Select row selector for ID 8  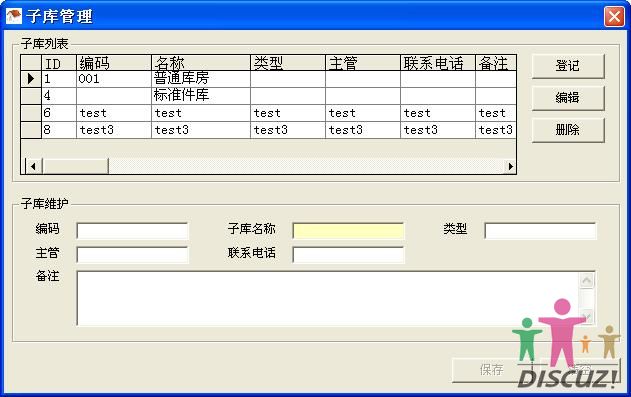[x=31, y=130]
